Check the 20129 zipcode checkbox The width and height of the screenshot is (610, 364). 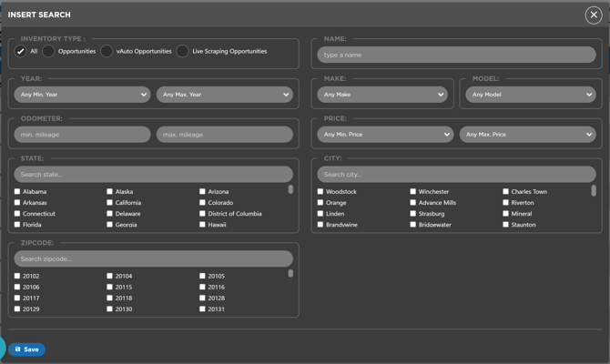coord(17,308)
